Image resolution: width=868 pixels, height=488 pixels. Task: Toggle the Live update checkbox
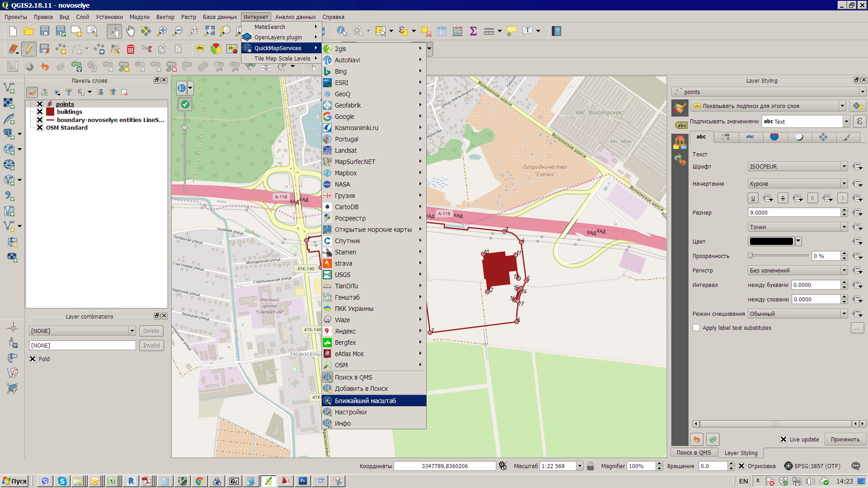[x=783, y=439]
